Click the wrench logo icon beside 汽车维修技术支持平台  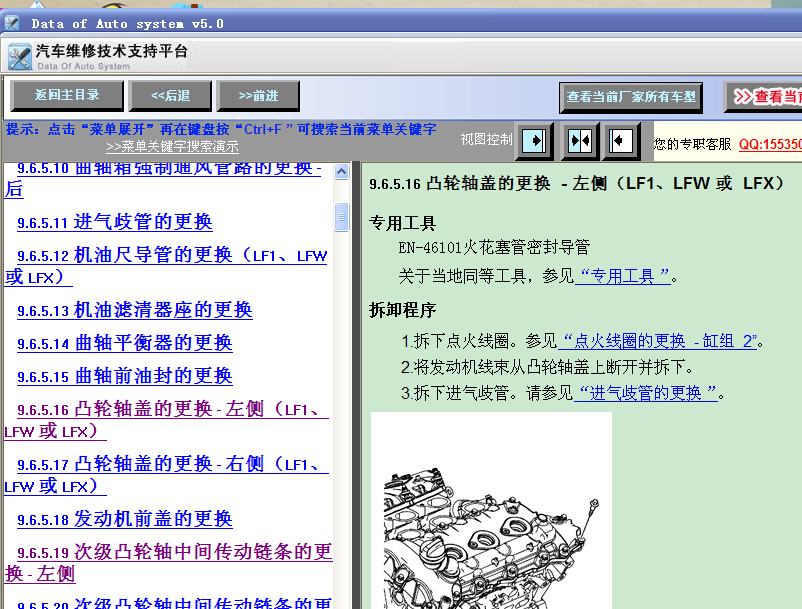pos(20,57)
